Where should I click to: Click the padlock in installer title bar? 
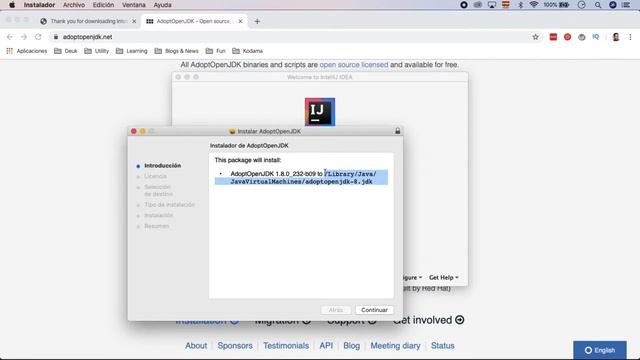click(x=398, y=131)
